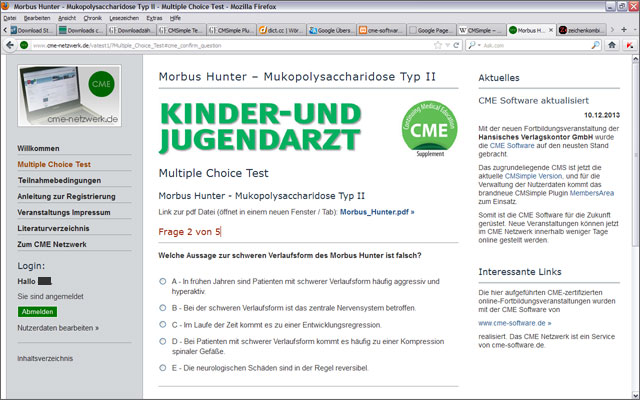Viewport: 640px width, 400px height.
Task: Click the vertical page scrollbar thumb
Action: [635, 154]
